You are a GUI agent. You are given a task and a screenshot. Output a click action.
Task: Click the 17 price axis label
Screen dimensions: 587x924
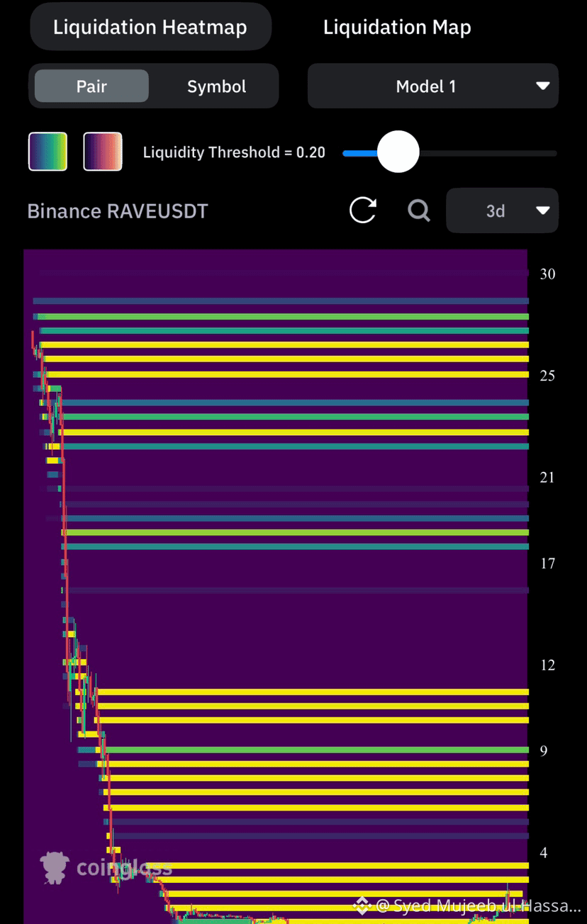tap(547, 564)
